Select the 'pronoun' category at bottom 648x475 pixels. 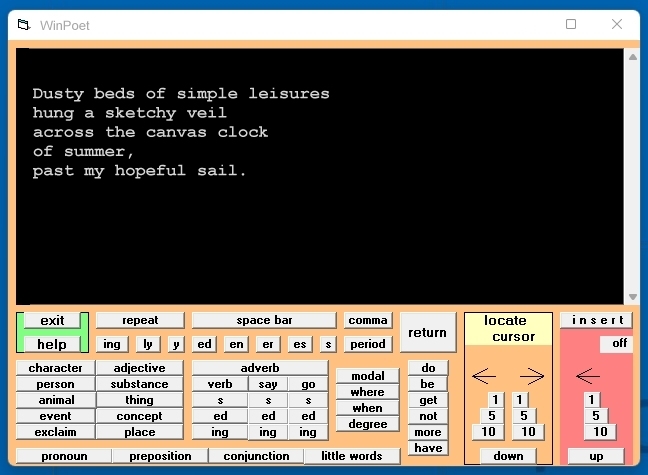pos(63,456)
